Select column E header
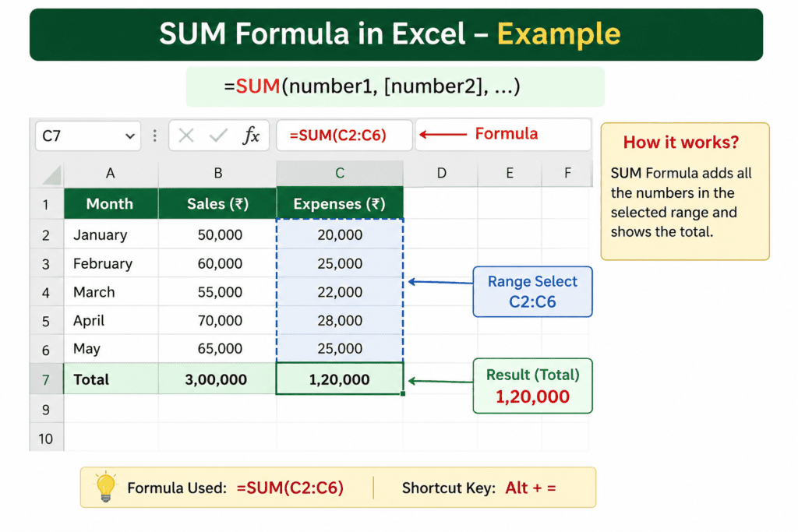 510,174
